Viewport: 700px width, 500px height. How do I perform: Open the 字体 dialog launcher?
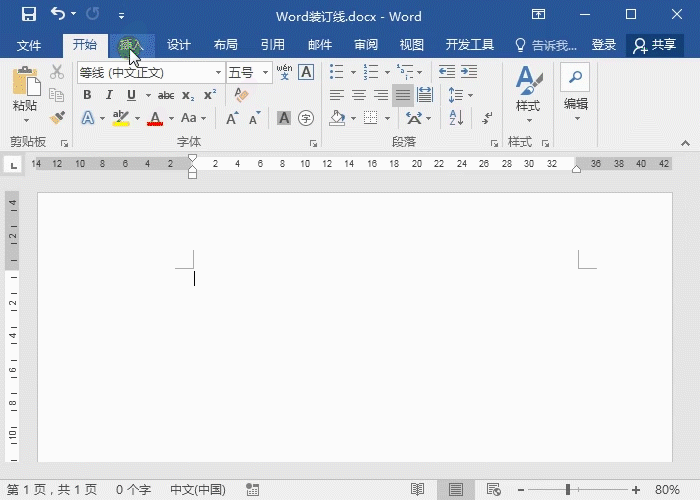pyautogui.click(x=313, y=143)
